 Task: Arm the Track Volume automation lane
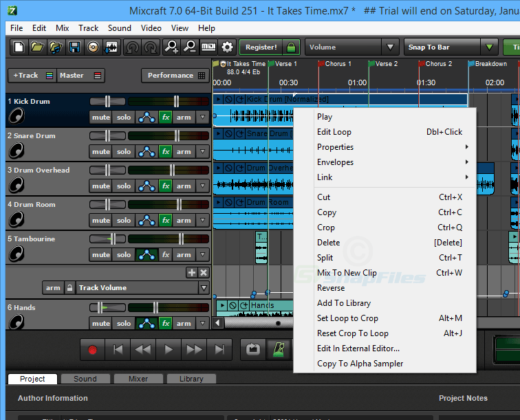coord(53,288)
